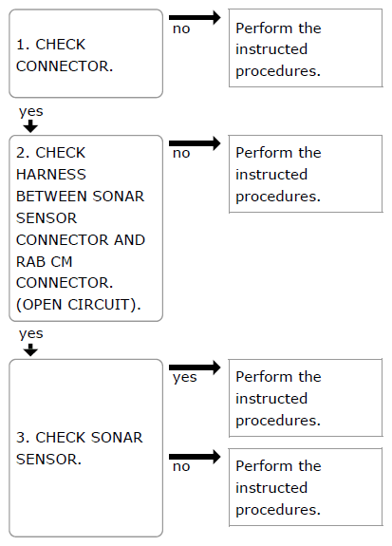392x546 pixels.
Task: Click the 'yes' label under step 1 box
Action: [x=31, y=112]
